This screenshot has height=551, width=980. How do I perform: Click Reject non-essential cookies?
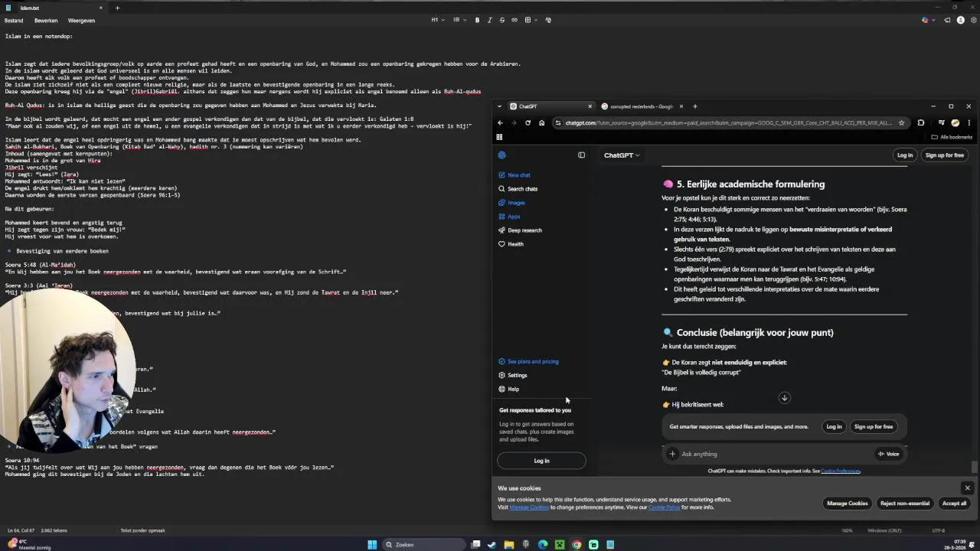pyautogui.click(x=905, y=503)
